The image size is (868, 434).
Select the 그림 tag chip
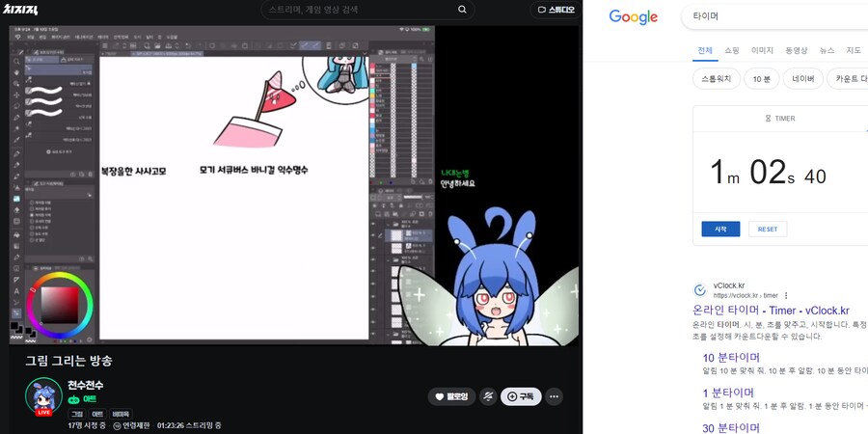coord(77,414)
